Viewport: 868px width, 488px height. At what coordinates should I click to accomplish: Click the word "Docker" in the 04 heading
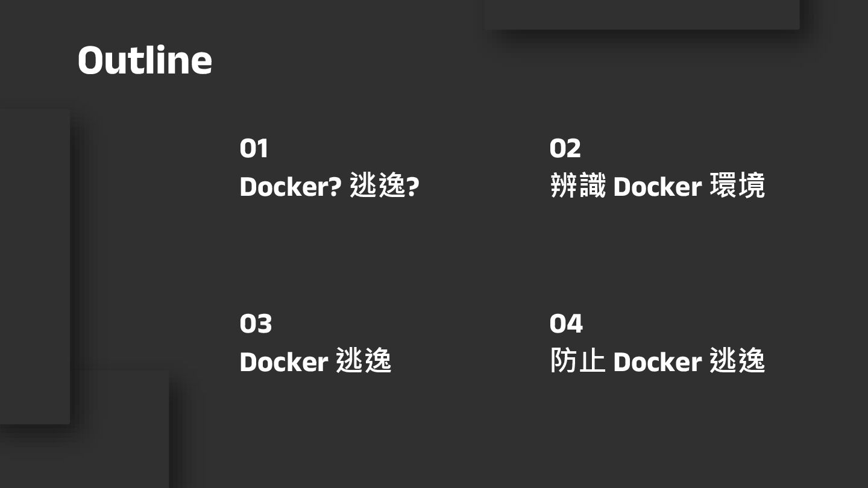click(657, 362)
